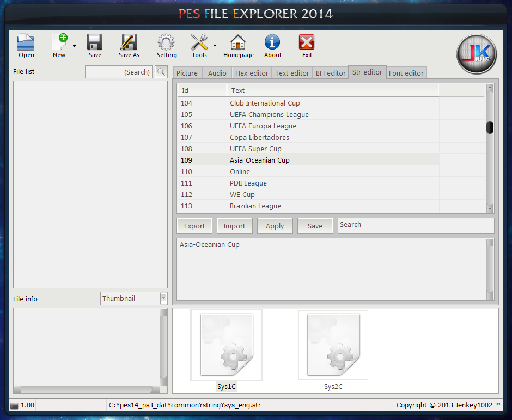Click the version 1.00 status icon
This screenshot has width=512, height=420.
14,405
